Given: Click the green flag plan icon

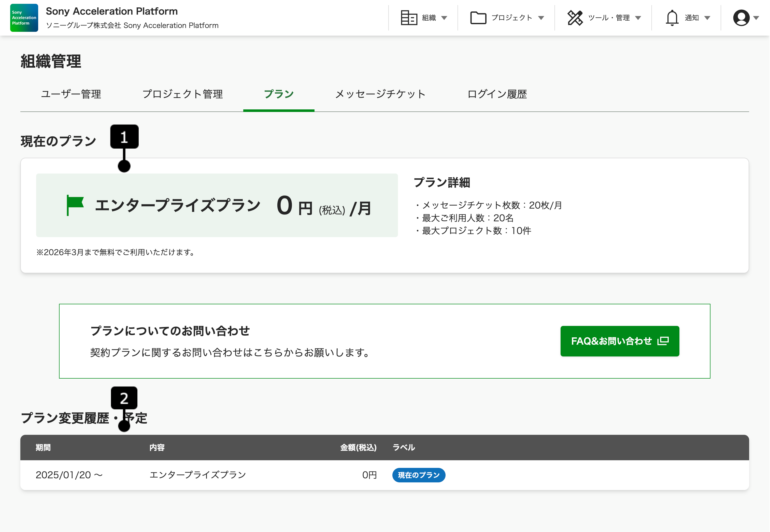Looking at the screenshot, I should point(75,205).
